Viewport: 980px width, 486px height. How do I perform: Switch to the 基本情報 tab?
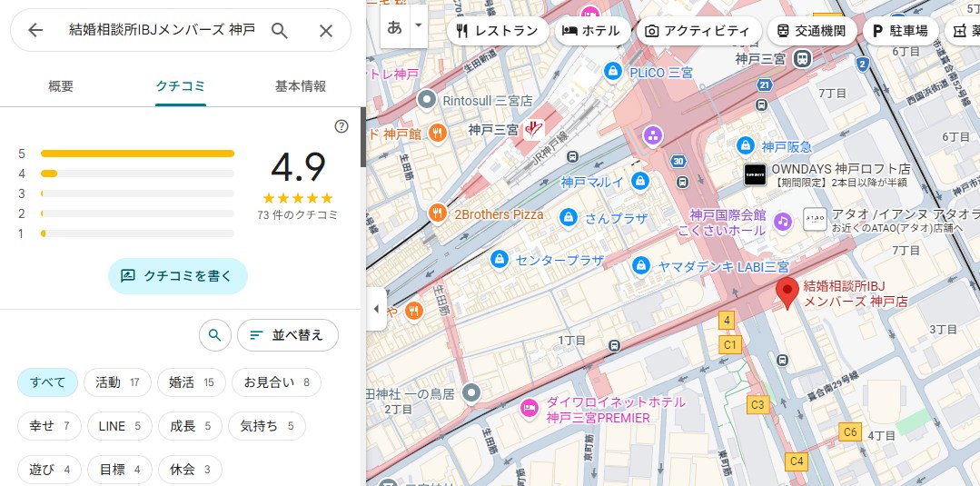(300, 86)
